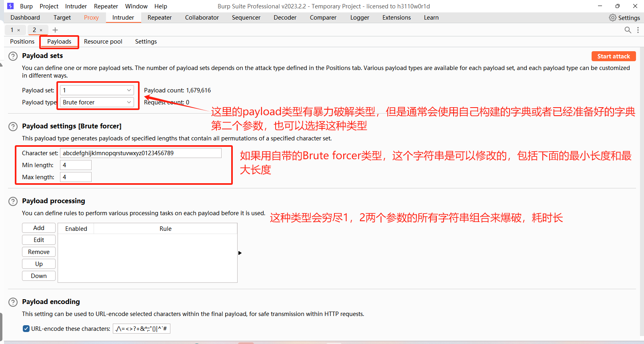Viewport: 644px width, 344px height.
Task: Open the Payloads sub-tab
Action: coord(59,42)
